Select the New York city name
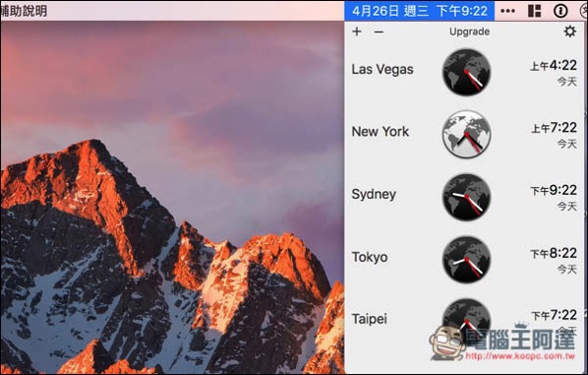588x375 pixels. pyautogui.click(x=381, y=131)
